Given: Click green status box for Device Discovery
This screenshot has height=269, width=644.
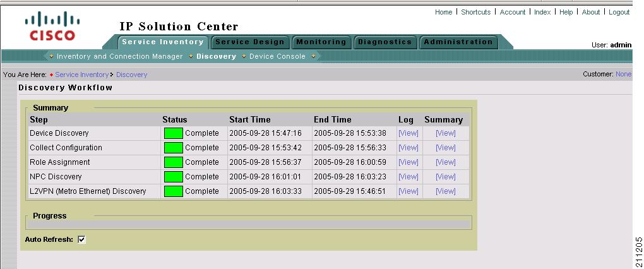Looking at the screenshot, I should point(174,133).
